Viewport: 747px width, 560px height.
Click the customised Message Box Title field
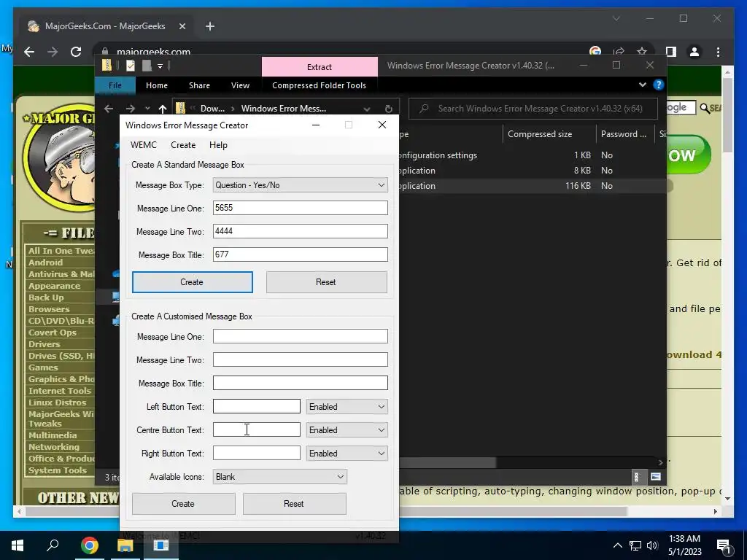tap(300, 383)
